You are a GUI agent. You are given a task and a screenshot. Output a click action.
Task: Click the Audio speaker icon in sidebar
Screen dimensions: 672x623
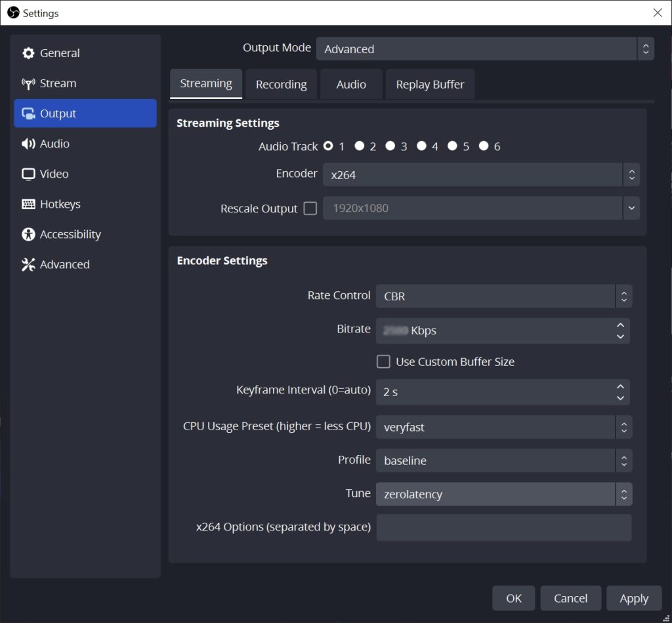point(28,144)
